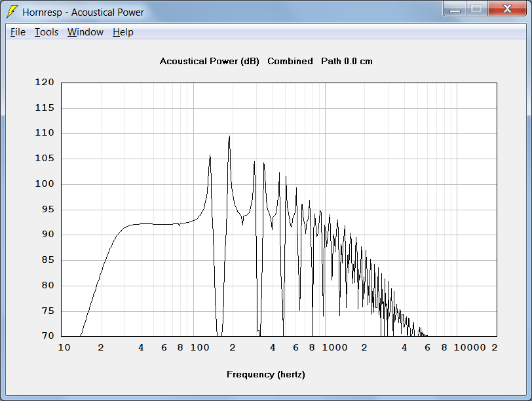Click the 'Hornresp - Acoustical Power' title text

click(x=83, y=12)
